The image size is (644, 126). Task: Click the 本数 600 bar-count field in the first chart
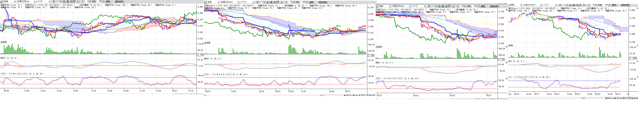tap(100, 2)
